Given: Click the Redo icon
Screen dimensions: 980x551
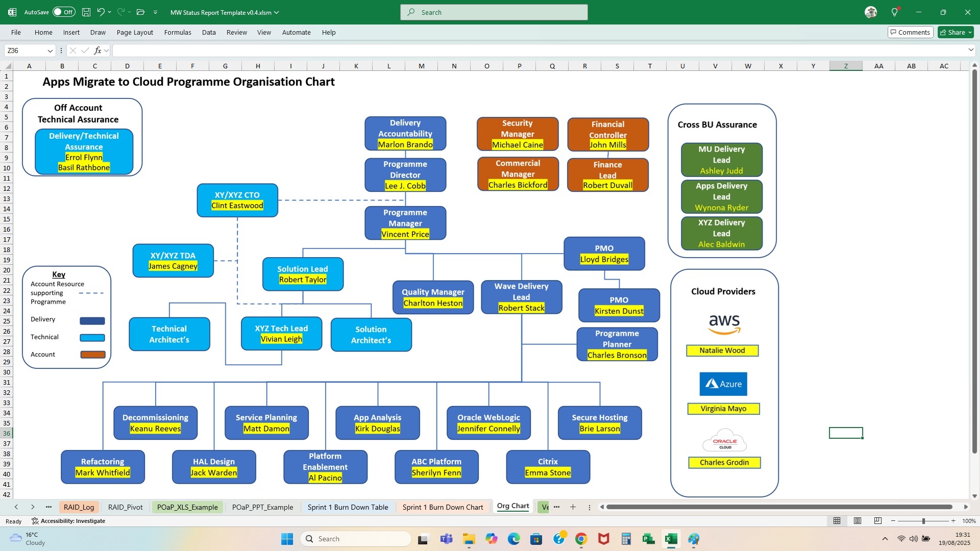Looking at the screenshot, I should (x=119, y=12).
